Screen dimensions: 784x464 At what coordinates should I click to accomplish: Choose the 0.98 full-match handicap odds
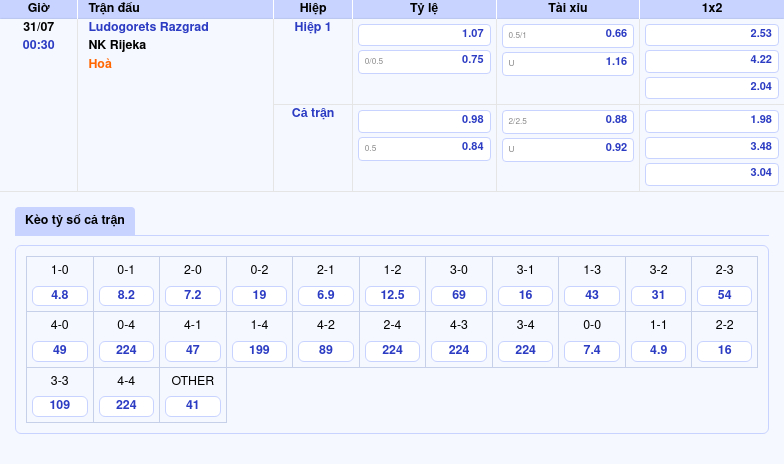[424, 120]
